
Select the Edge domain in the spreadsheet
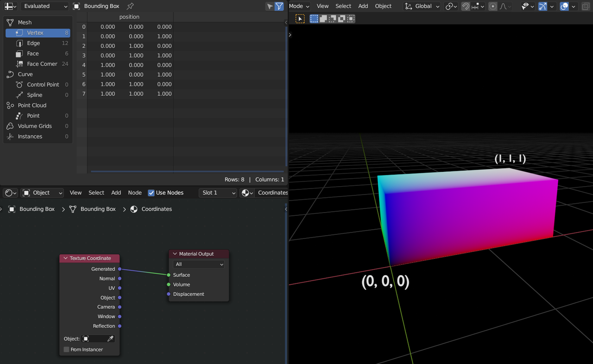click(x=33, y=43)
